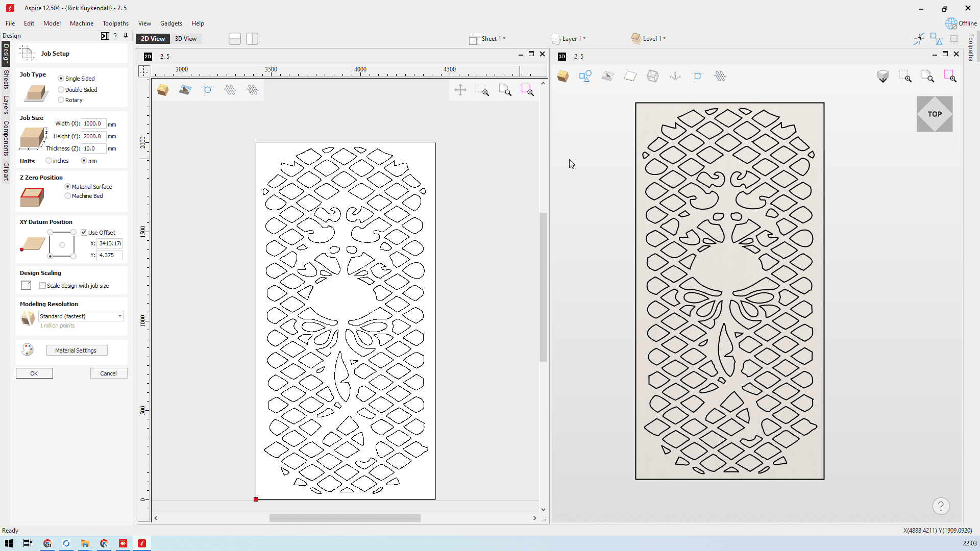Viewport: 980px width, 551px height.
Task: Click the Width (X) input field
Action: pos(93,123)
